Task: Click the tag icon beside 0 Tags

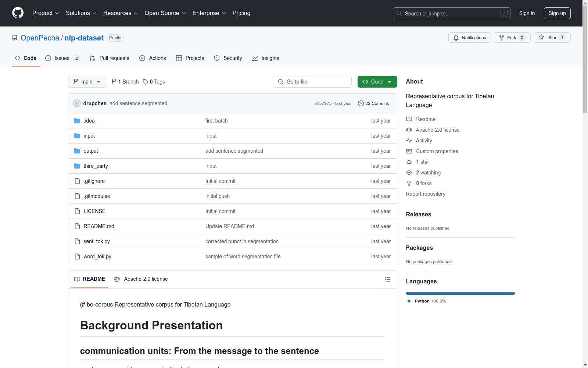Action: tap(146, 82)
